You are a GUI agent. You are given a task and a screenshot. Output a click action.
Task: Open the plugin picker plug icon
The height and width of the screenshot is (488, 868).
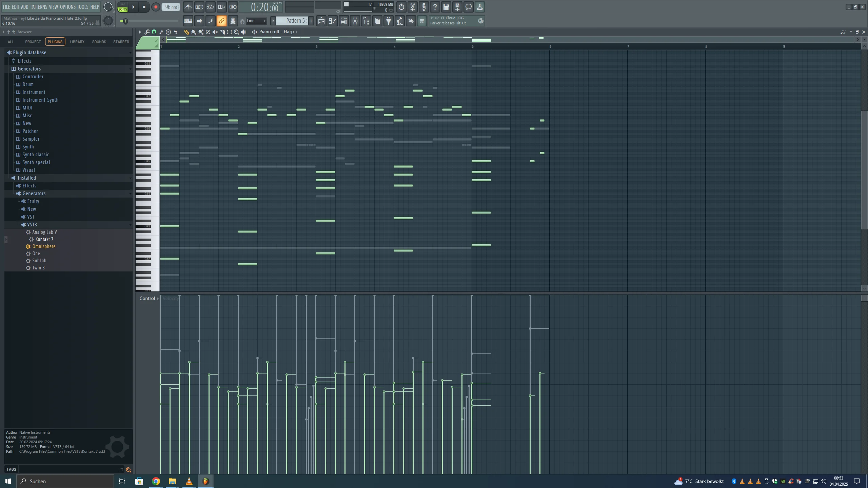coord(389,21)
